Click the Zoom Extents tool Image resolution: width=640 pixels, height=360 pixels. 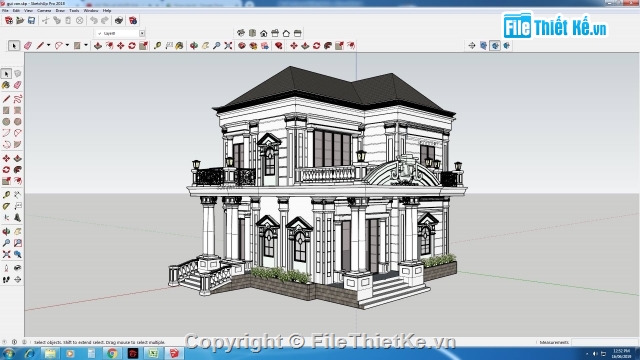coord(228,46)
